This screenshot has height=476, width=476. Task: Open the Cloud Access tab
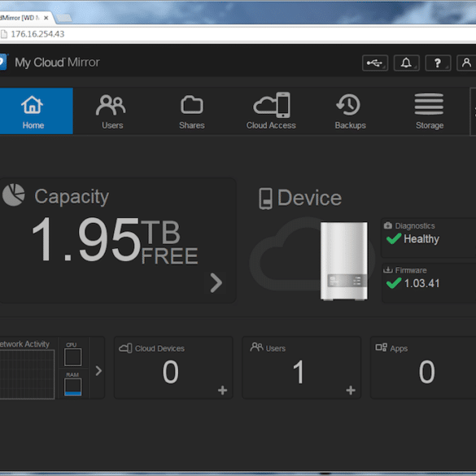(271, 111)
